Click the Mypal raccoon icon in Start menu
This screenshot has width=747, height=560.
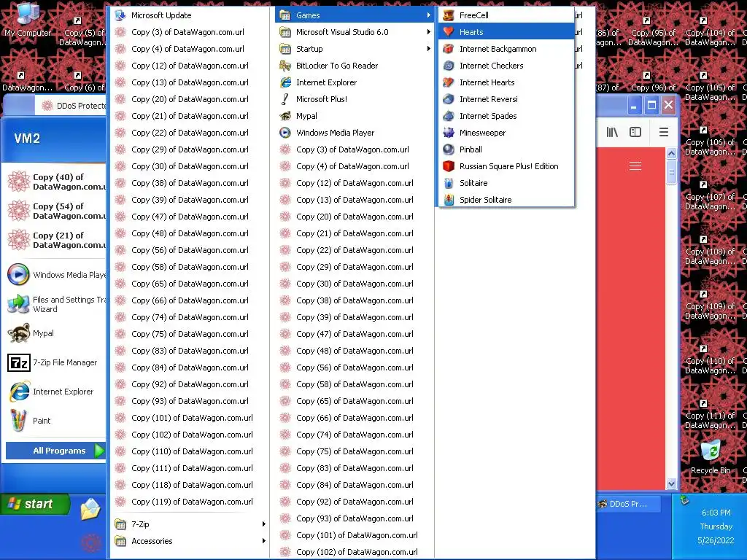point(19,333)
